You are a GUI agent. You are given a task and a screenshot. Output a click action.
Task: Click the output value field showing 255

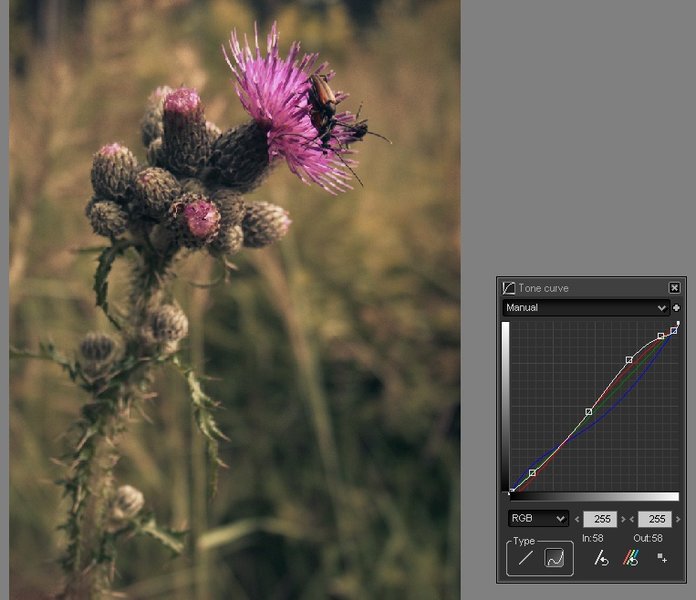point(655,519)
